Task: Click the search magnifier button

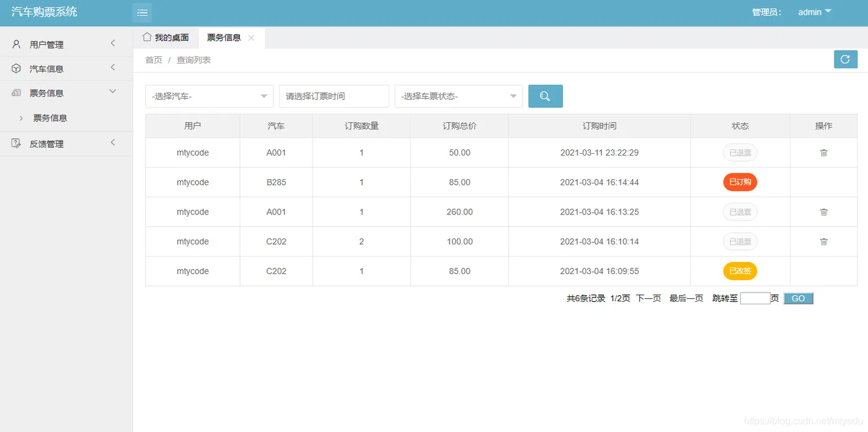Action: pyautogui.click(x=545, y=96)
